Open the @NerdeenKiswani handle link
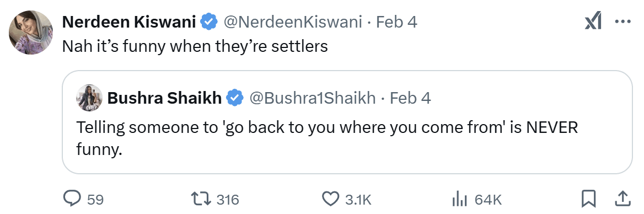This screenshot has width=644, height=214. 292,22
